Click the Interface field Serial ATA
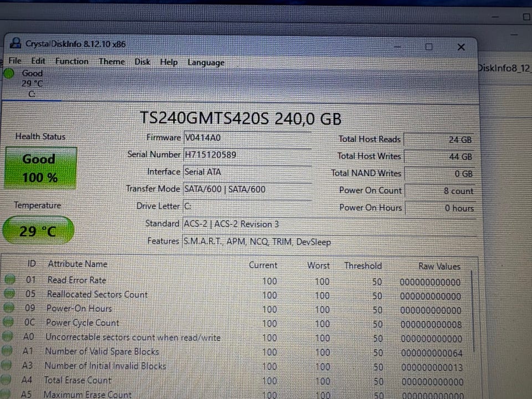This screenshot has height=399, width=532. (247, 172)
